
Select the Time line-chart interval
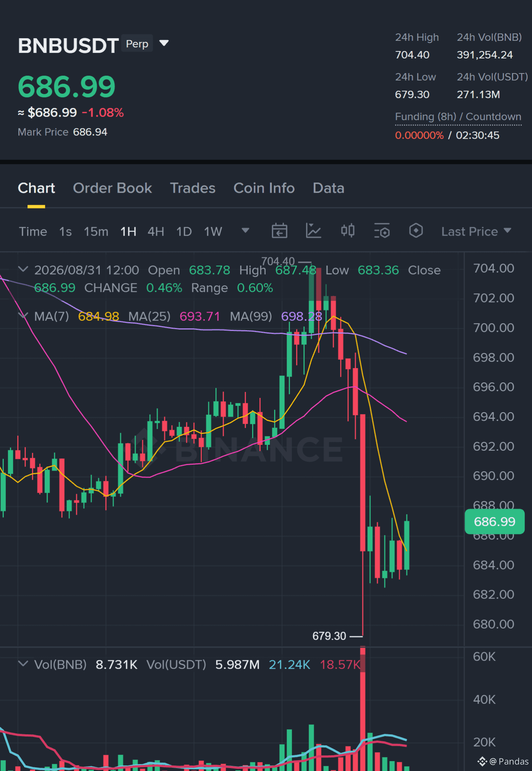[33, 232]
